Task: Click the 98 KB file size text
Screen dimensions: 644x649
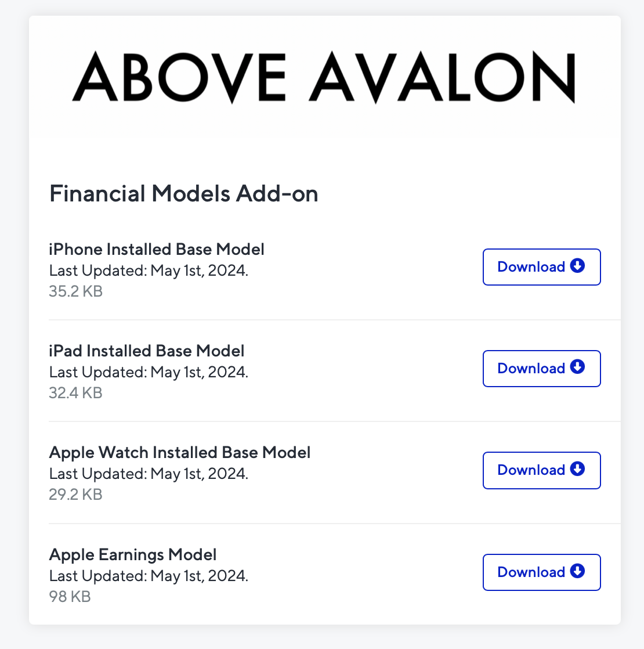Action: point(70,596)
